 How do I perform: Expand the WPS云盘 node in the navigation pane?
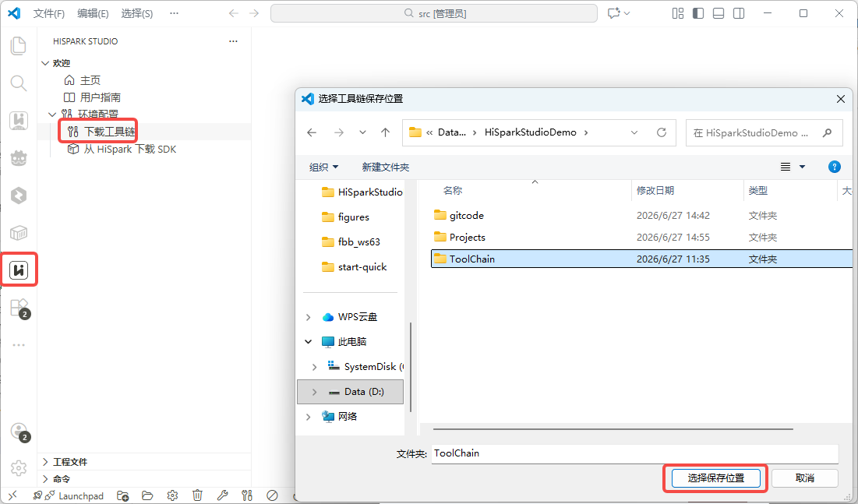point(308,317)
